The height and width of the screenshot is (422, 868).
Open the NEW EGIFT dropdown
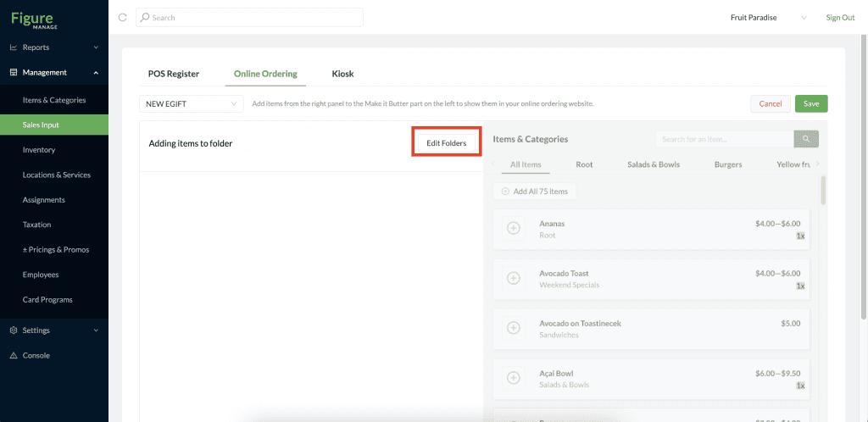191,103
